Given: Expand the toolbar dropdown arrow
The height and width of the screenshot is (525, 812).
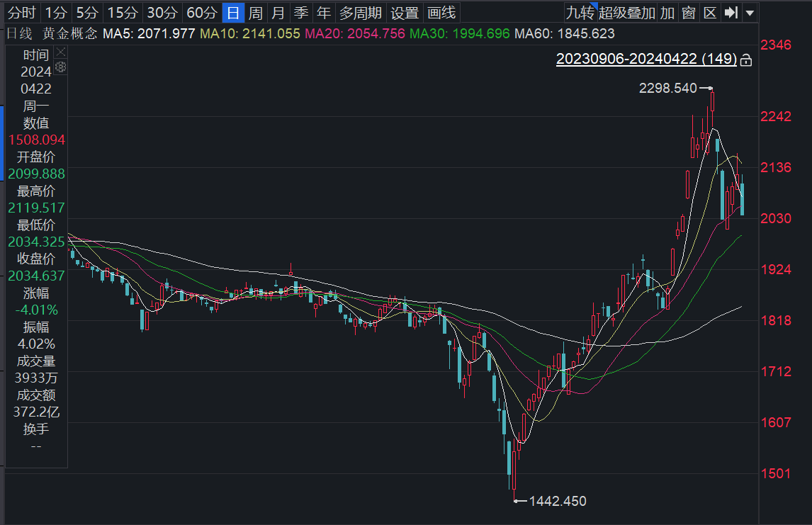Looking at the screenshot, I should point(750,13).
